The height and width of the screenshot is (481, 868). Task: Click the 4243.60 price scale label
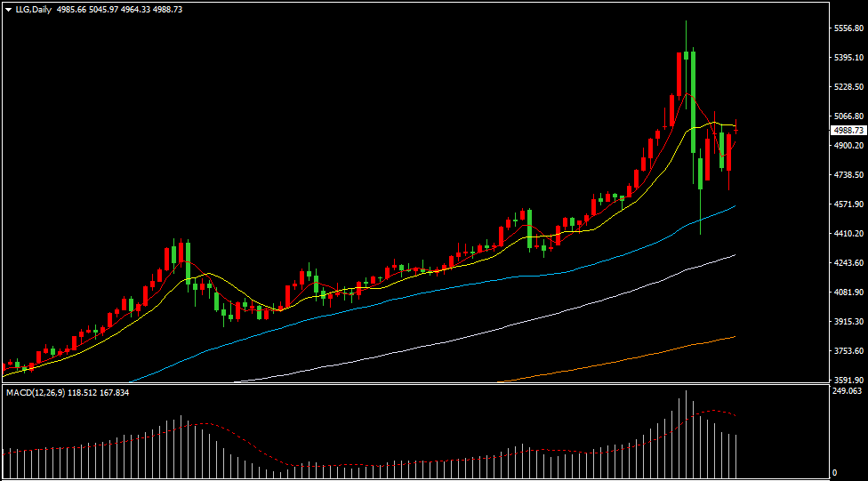[848, 263]
